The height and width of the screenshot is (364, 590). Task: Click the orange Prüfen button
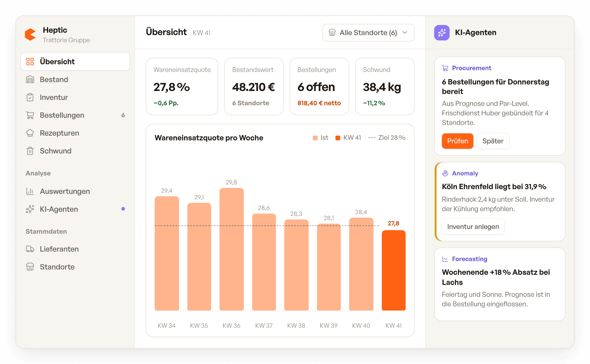coord(457,141)
